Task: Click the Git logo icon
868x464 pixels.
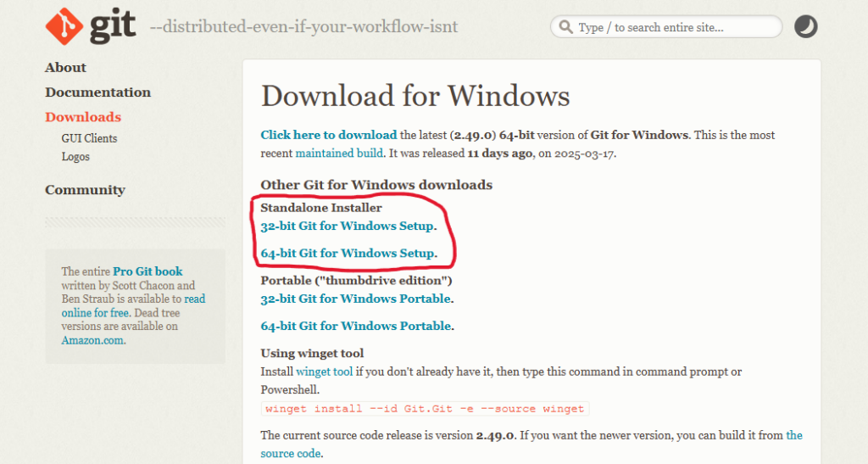Action: pyautogui.click(x=64, y=26)
